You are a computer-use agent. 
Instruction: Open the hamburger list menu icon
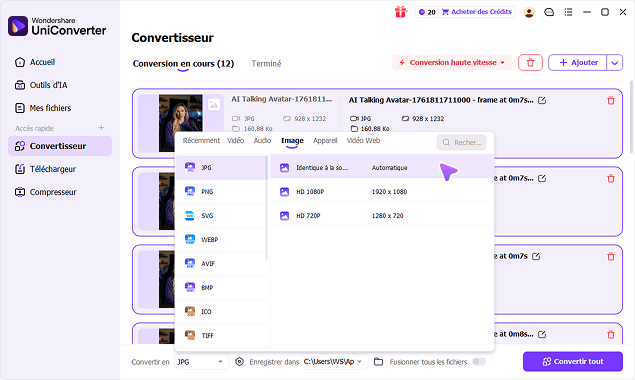coord(569,12)
